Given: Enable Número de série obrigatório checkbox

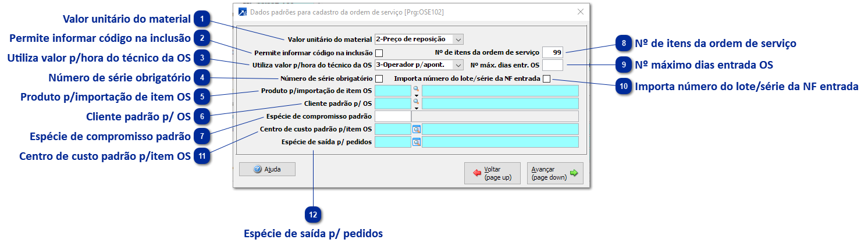Looking at the screenshot, I should point(379,78).
